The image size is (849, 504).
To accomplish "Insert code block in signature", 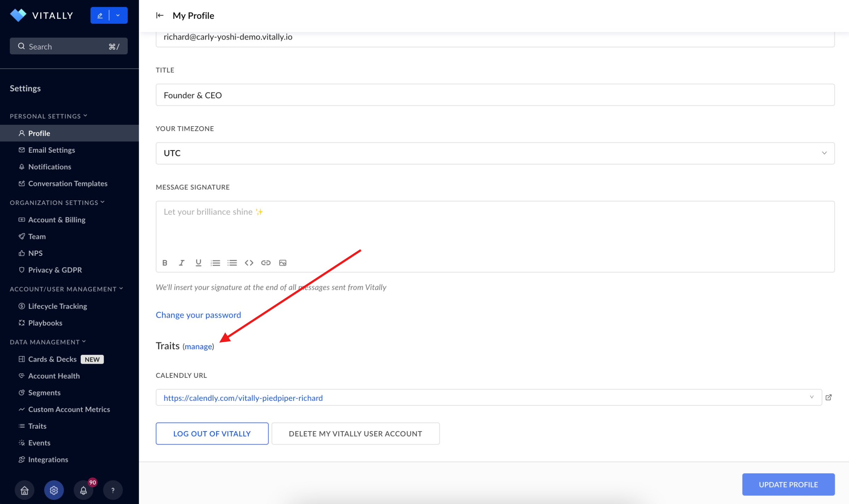I will (249, 263).
